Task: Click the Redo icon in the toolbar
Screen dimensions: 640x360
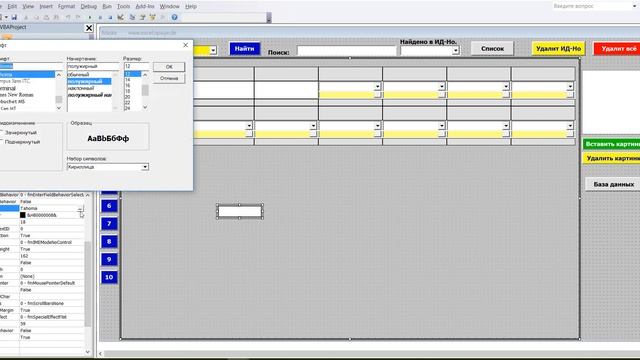Action: coord(78,17)
